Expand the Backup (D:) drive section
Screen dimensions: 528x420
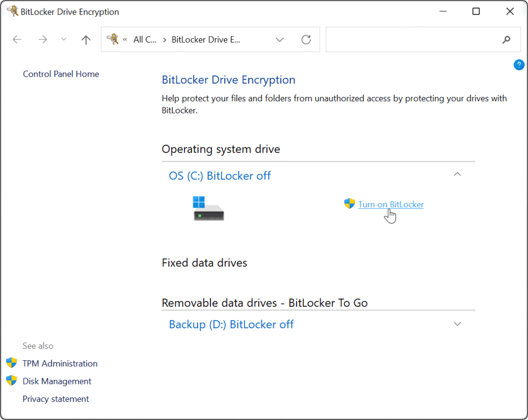coord(457,324)
